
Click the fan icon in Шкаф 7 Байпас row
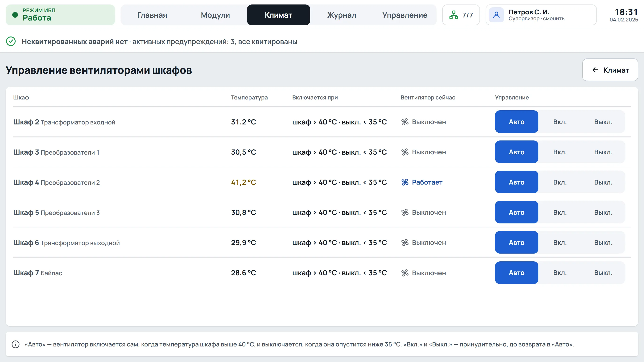coord(405,273)
